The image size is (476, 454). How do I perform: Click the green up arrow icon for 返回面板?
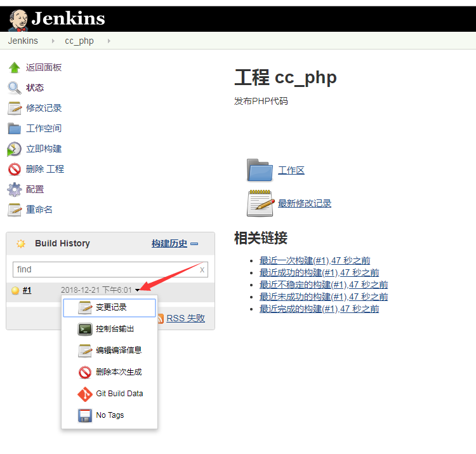pyautogui.click(x=14, y=67)
